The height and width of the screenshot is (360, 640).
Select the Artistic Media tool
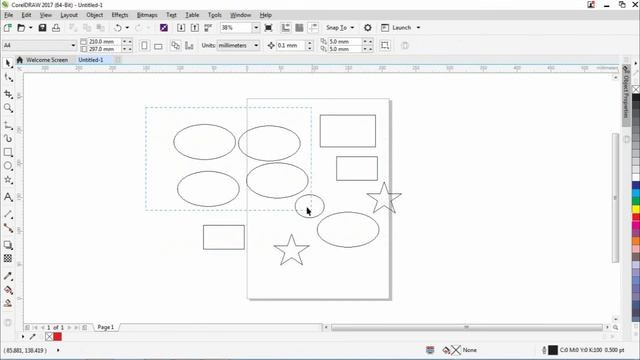tap(8, 139)
